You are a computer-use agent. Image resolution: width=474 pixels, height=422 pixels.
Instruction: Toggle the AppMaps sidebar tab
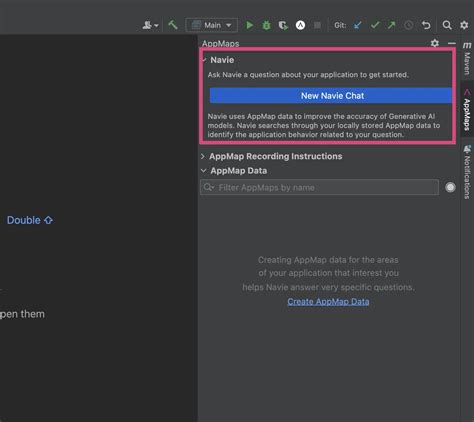pyautogui.click(x=467, y=110)
